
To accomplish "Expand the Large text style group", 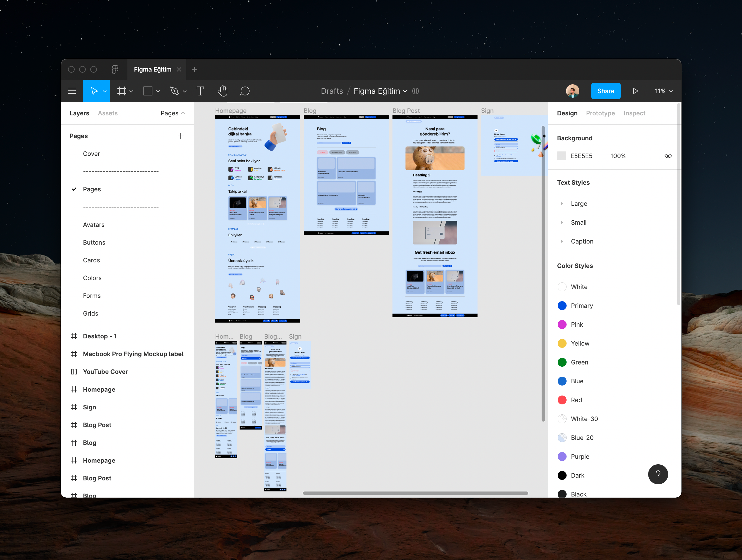I will 562,203.
